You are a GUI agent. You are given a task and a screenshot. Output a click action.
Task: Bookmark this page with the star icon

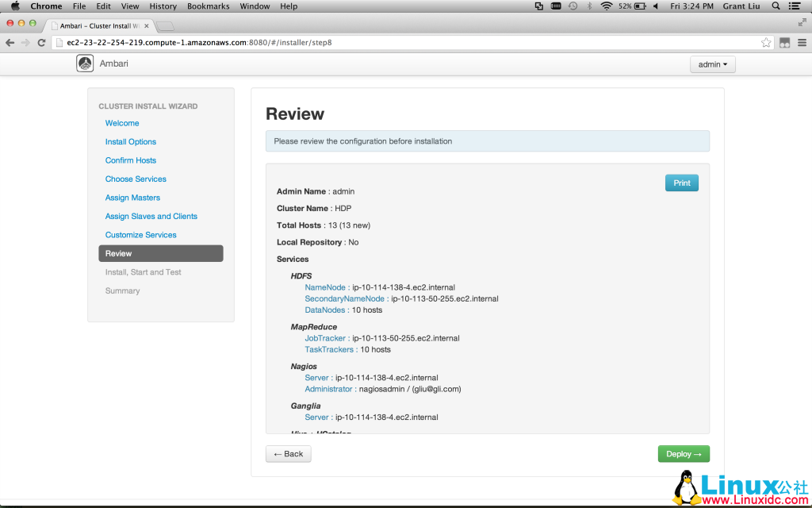click(766, 42)
